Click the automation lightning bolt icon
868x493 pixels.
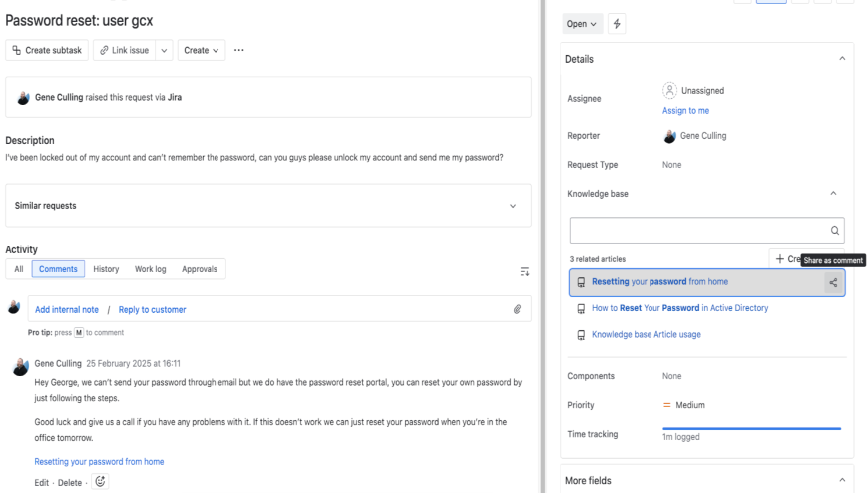click(x=616, y=23)
